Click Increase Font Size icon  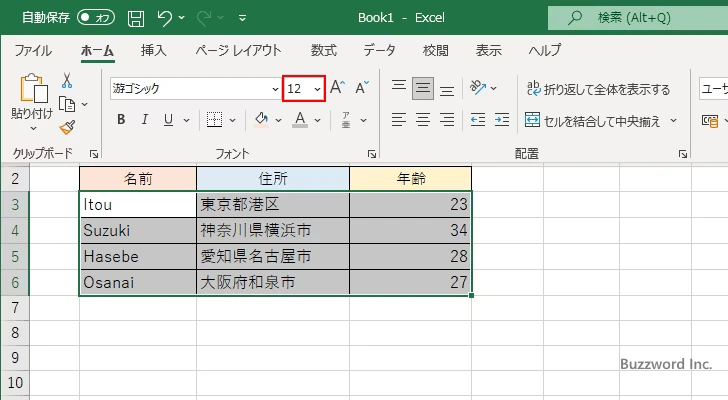[337, 87]
